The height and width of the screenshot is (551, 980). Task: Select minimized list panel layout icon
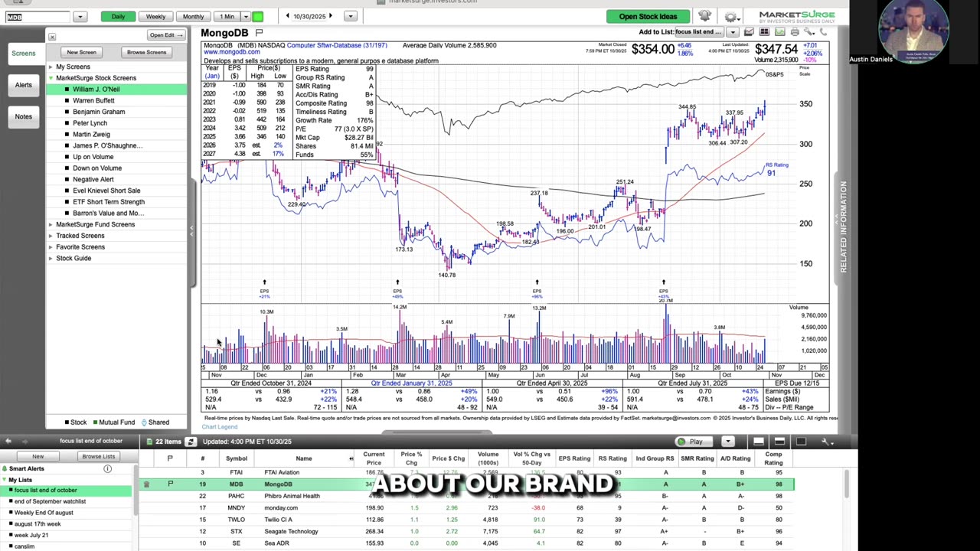click(x=758, y=442)
